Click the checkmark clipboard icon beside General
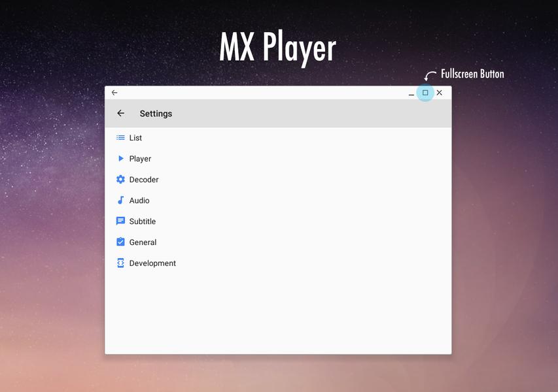 pos(120,242)
